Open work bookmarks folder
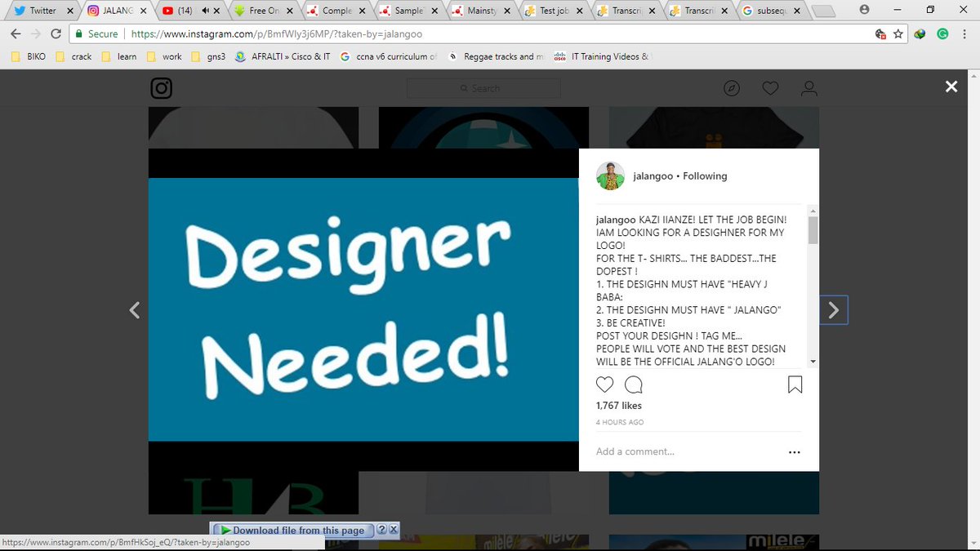Image resolution: width=980 pixels, height=551 pixels. click(163, 56)
